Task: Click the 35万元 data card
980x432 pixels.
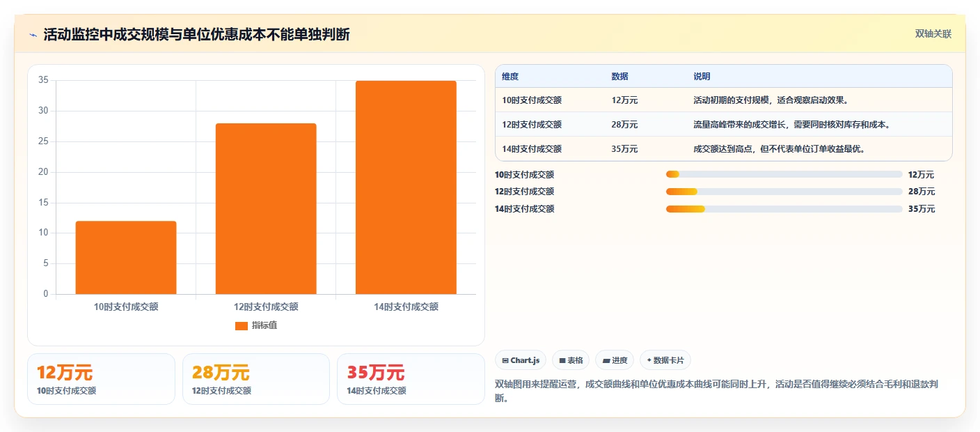Action: pos(411,379)
